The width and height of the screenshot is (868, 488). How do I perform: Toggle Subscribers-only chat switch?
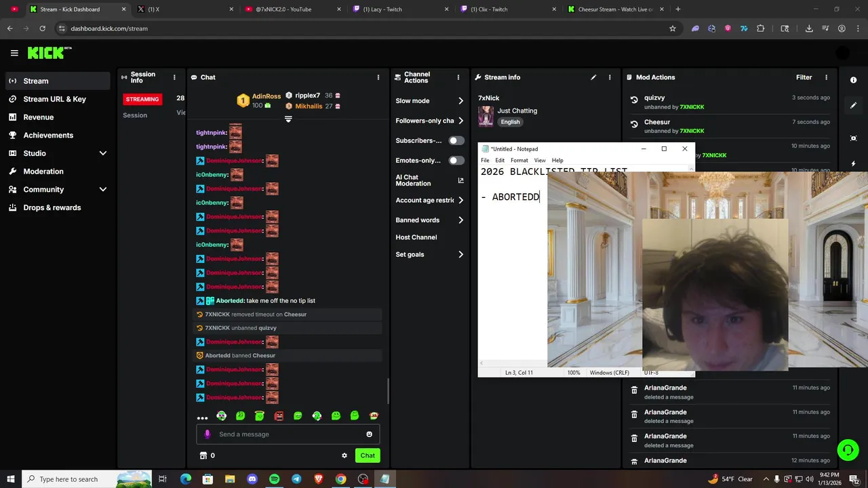[456, 140]
